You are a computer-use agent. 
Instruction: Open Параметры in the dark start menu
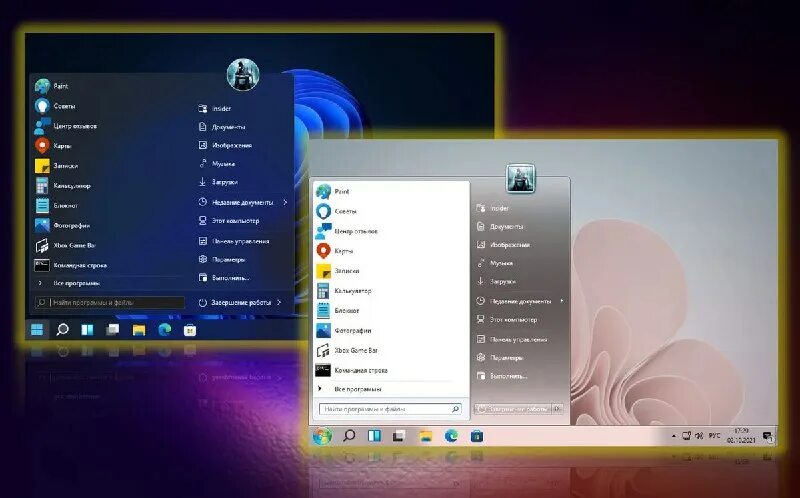pos(221,260)
